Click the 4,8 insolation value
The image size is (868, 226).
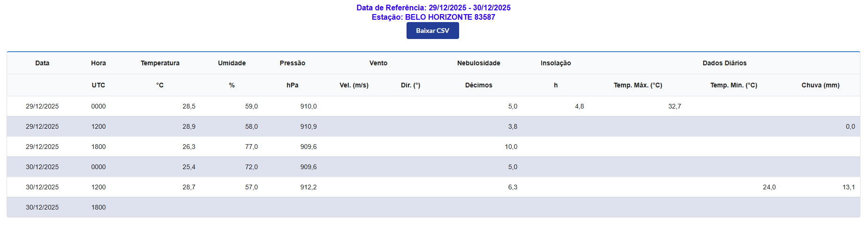[579, 107]
